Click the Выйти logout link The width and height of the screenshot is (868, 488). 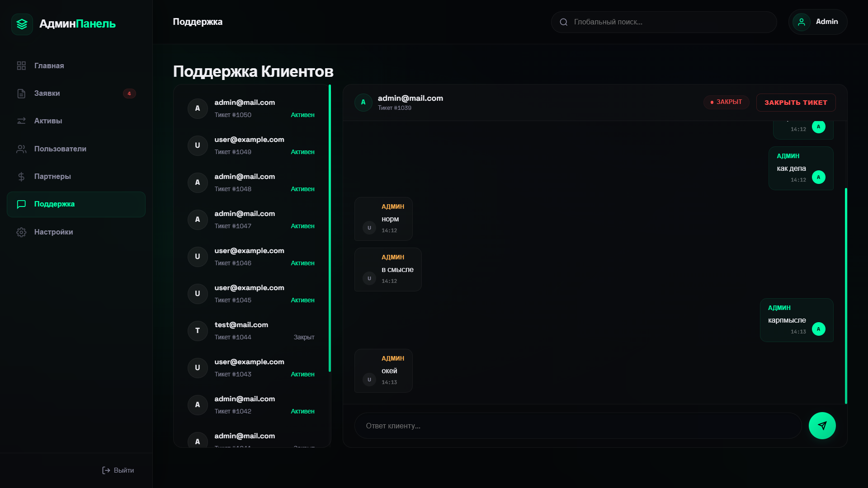[118, 470]
